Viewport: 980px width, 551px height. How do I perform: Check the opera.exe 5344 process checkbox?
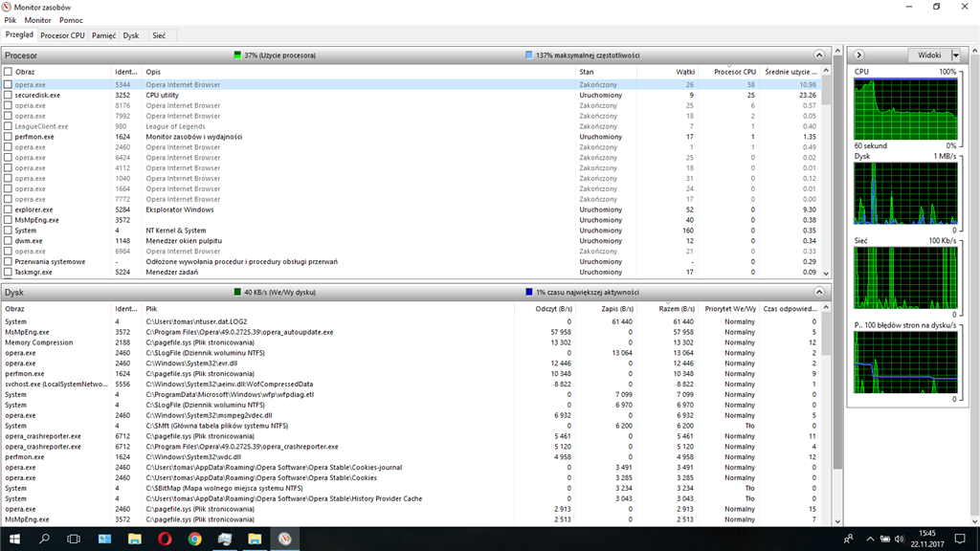[x=8, y=84]
